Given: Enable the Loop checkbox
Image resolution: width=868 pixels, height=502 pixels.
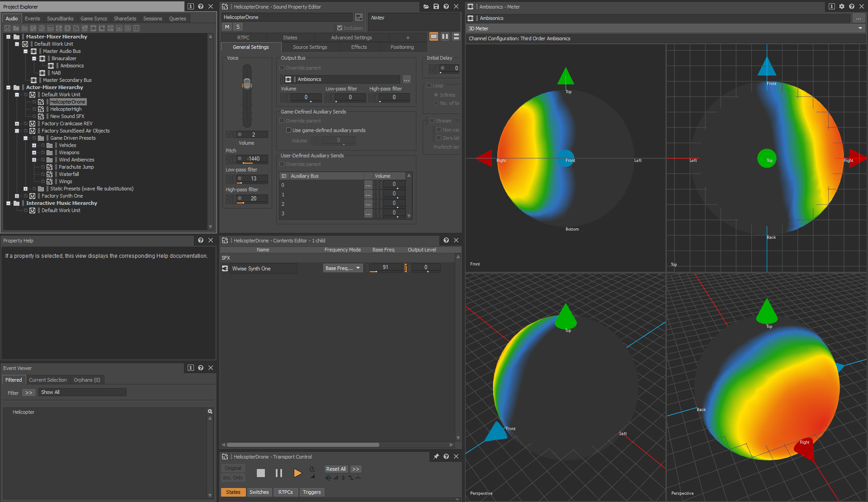Looking at the screenshot, I should [429, 85].
